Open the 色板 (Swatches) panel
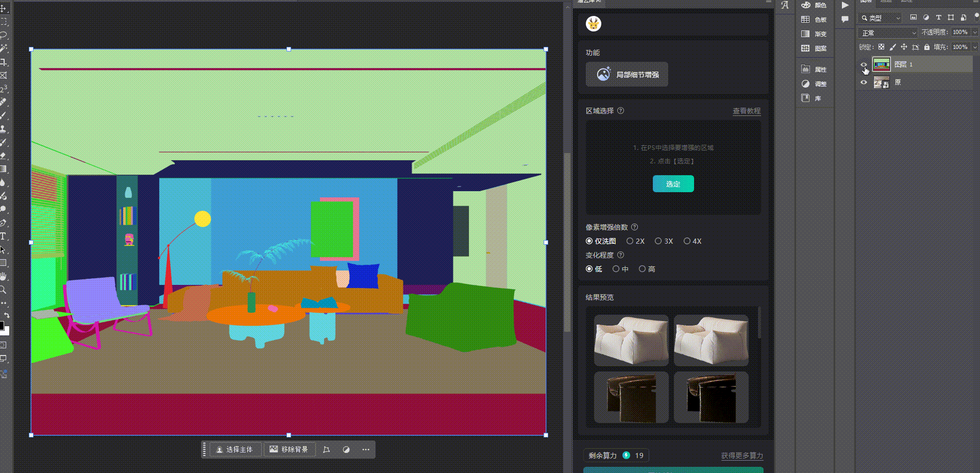 814,20
